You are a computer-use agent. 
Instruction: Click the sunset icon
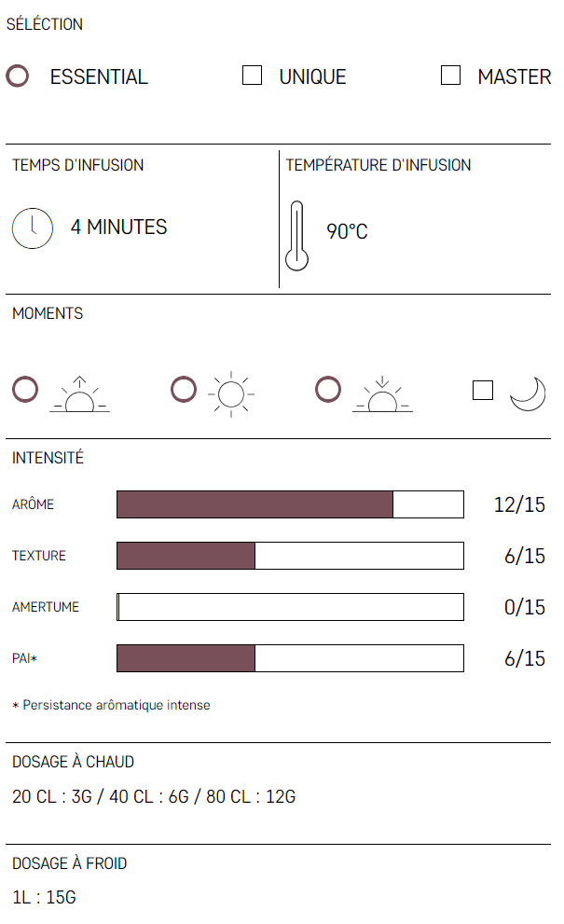coord(382,394)
